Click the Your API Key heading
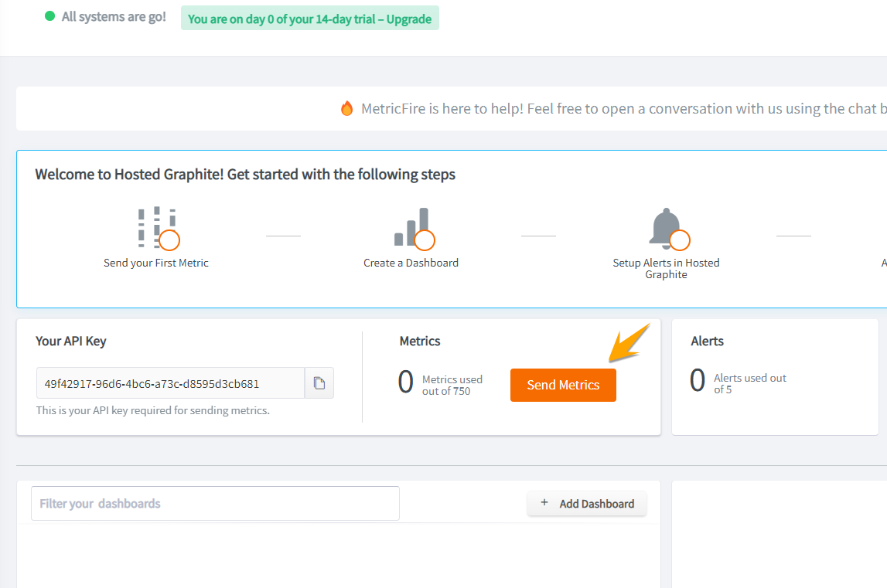 pyautogui.click(x=70, y=341)
